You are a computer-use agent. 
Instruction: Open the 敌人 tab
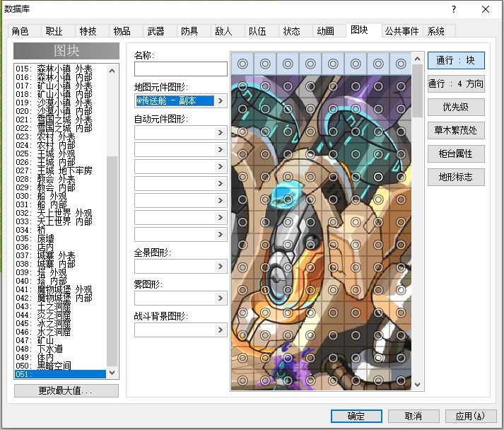tap(228, 31)
